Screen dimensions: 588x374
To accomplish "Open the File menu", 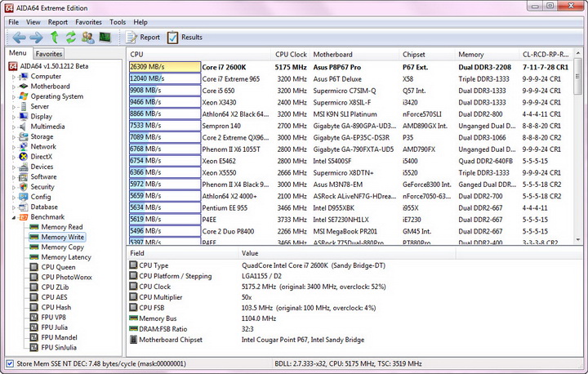I will [x=14, y=22].
